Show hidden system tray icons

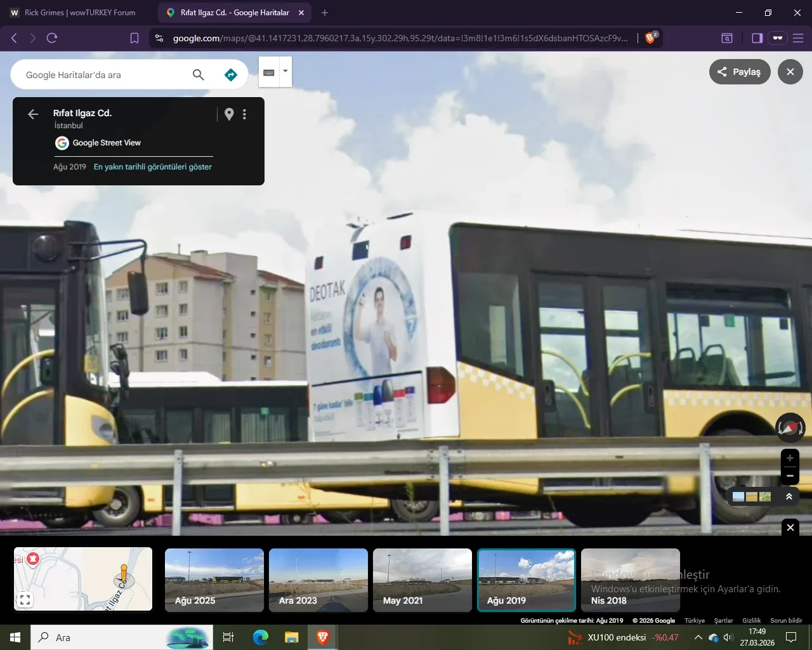[x=698, y=637]
